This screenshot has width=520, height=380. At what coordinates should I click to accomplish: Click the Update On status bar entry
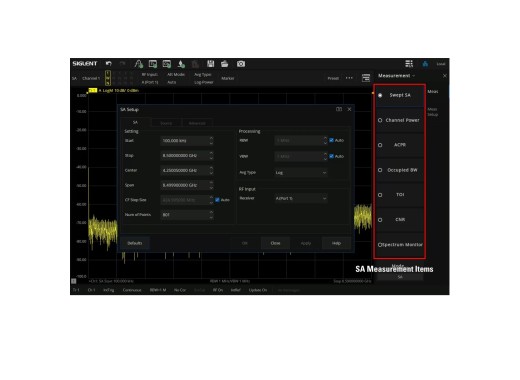pos(258,290)
